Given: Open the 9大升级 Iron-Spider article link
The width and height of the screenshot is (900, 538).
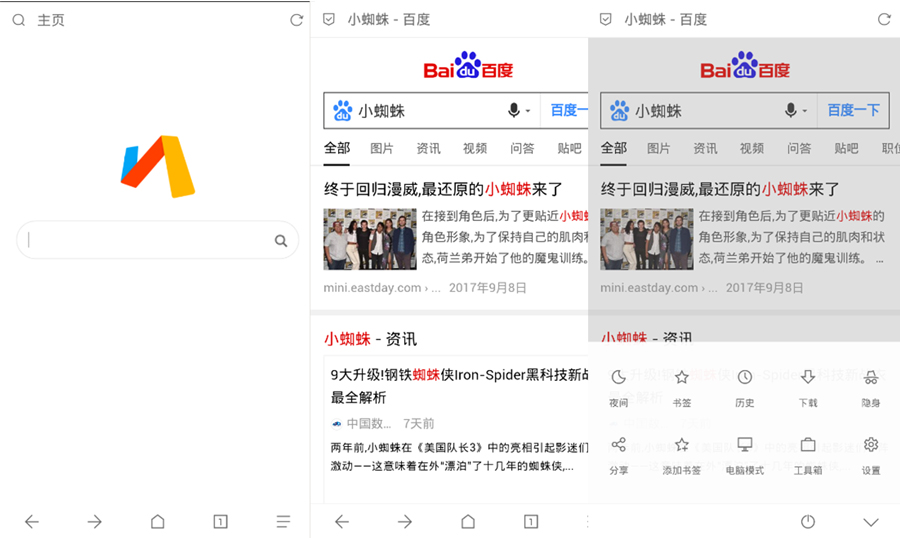Looking at the screenshot, I should [456, 383].
